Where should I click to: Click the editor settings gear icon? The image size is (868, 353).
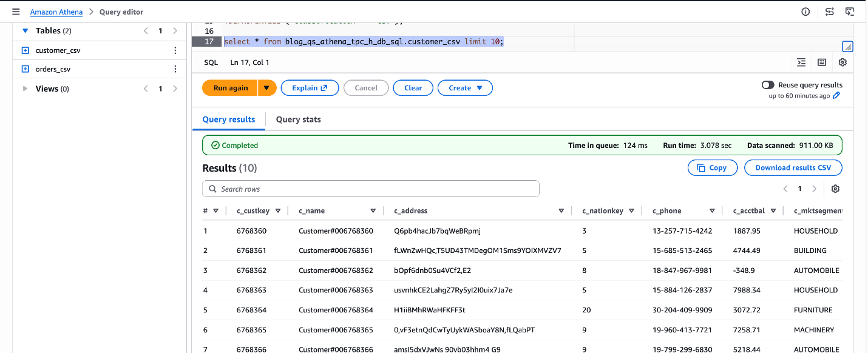coord(843,62)
